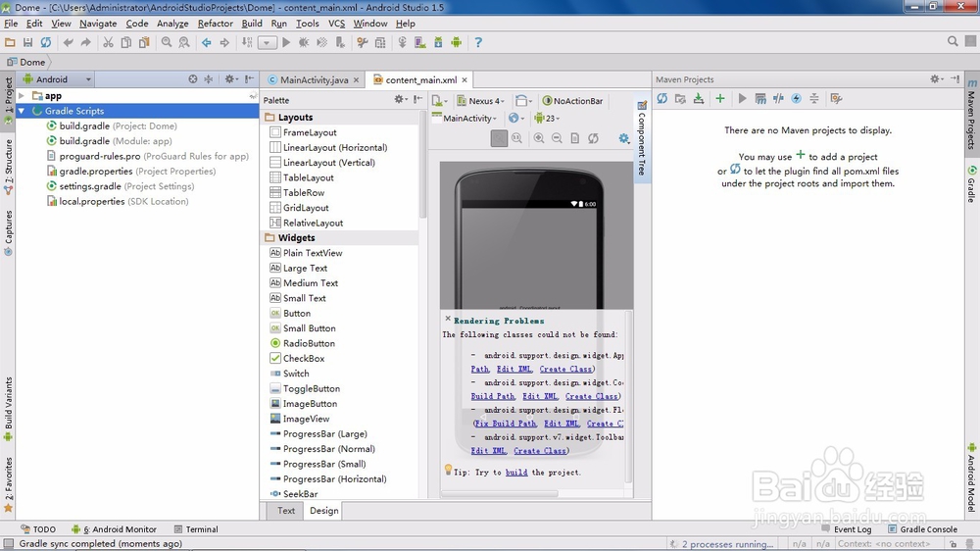The height and width of the screenshot is (551, 980).
Task: Click the Find magnifier icon in toolbar
Action: (x=167, y=42)
